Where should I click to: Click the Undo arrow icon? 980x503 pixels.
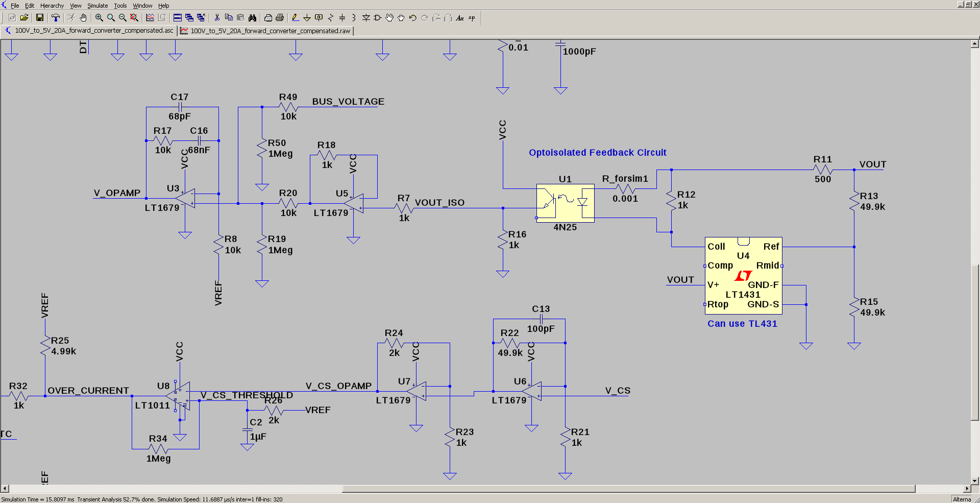click(x=413, y=18)
